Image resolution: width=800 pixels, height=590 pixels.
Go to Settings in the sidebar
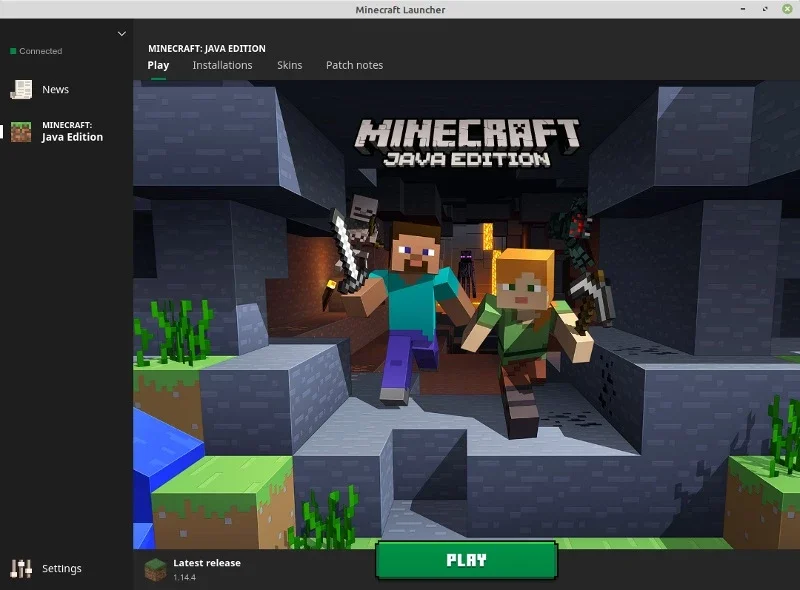click(x=62, y=568)
